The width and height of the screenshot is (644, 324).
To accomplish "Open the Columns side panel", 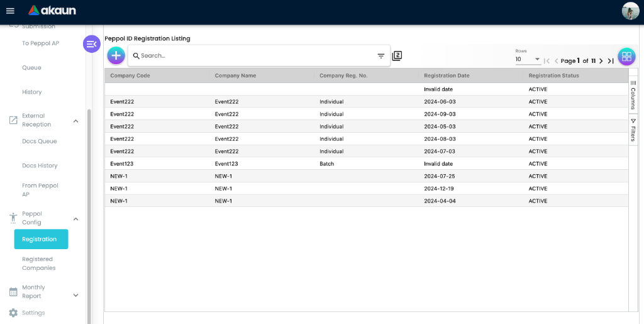I will tap(633, 94).
